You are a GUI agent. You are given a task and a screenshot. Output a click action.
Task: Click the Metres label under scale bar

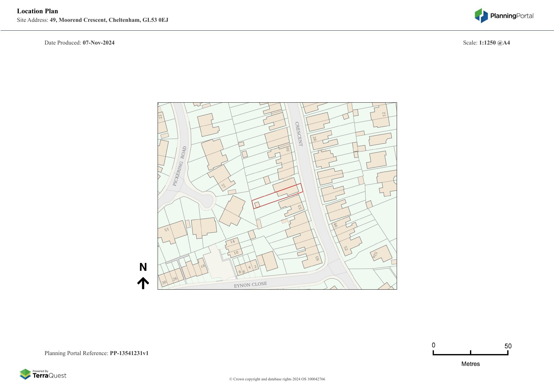tap(470, 364)
